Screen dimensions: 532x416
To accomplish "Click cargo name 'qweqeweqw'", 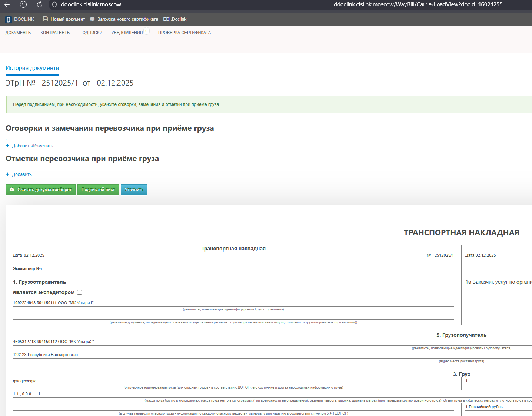I will (24, 381).
